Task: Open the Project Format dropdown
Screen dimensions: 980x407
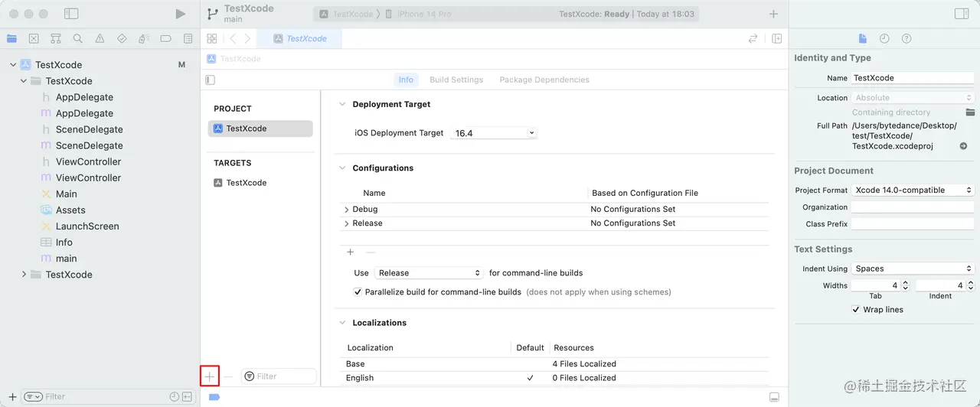Action: point(913,190)
